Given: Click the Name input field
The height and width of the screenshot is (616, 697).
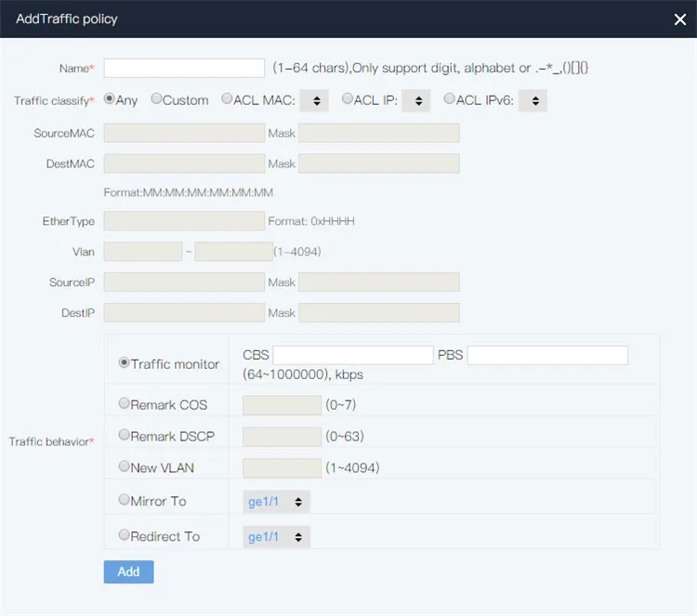Looking at the screenshot, I should pyautogui.click(x=184, y=68).
